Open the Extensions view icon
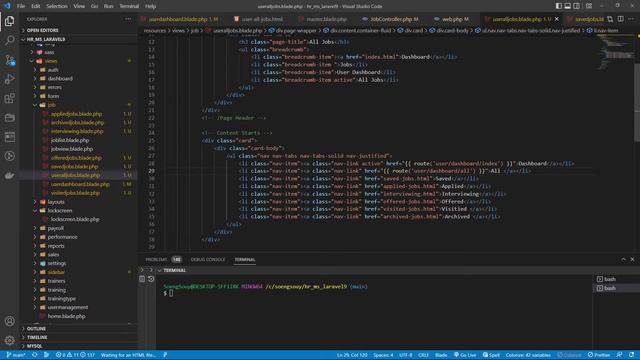 (x=9, y=98)
